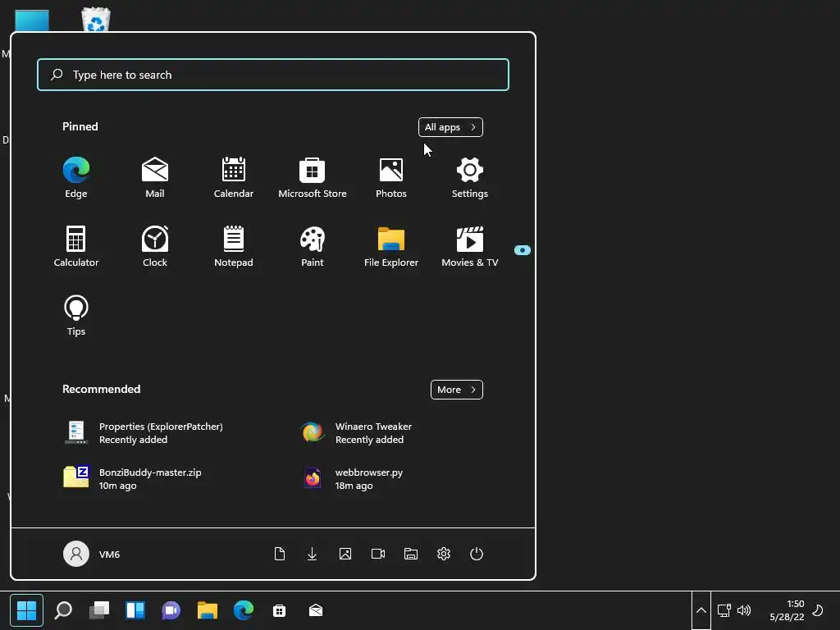Click the pinned apps page indicator dot
Viewport: 840px width, 630px height.
523,250
